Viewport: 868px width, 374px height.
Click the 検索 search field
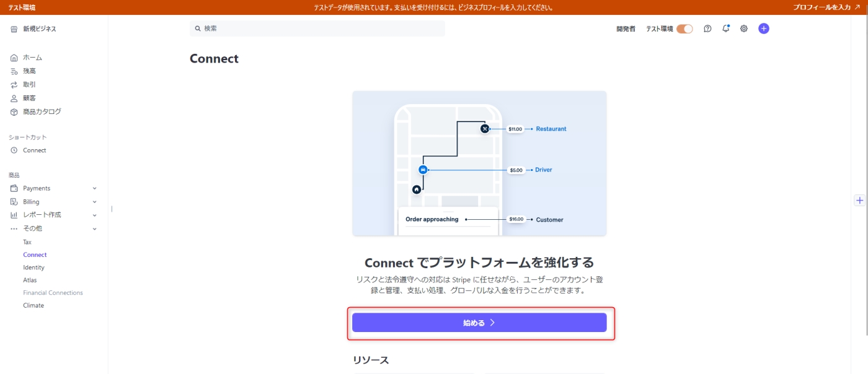pyautogui.click(x=317, y=28)
